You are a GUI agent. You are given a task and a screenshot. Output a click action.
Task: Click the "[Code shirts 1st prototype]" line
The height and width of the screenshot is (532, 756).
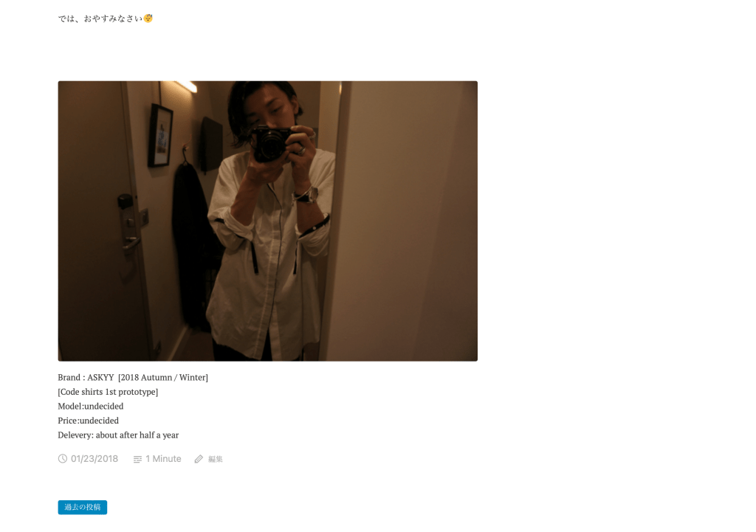pos(108,392)
